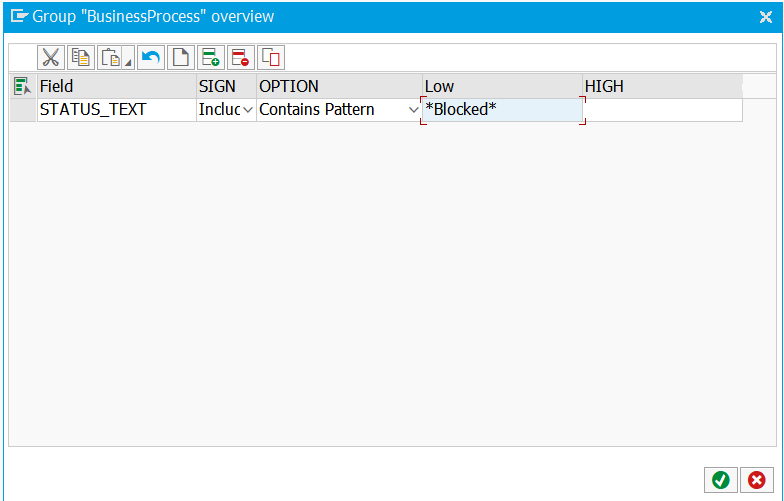
Task: Close the BusinessProcess overview dialog
Action: [765, 16]
